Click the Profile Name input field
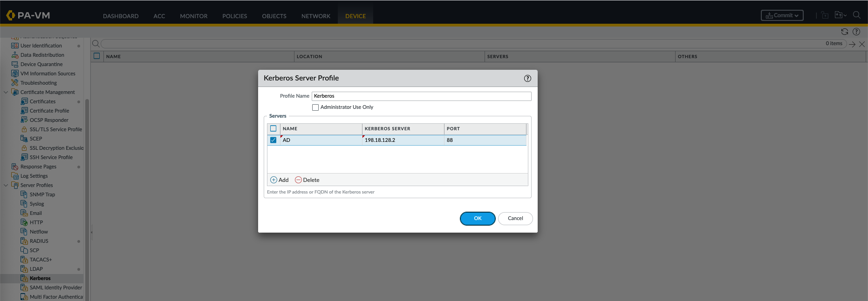This screenshot has height=301, width=868. [421, 96]
